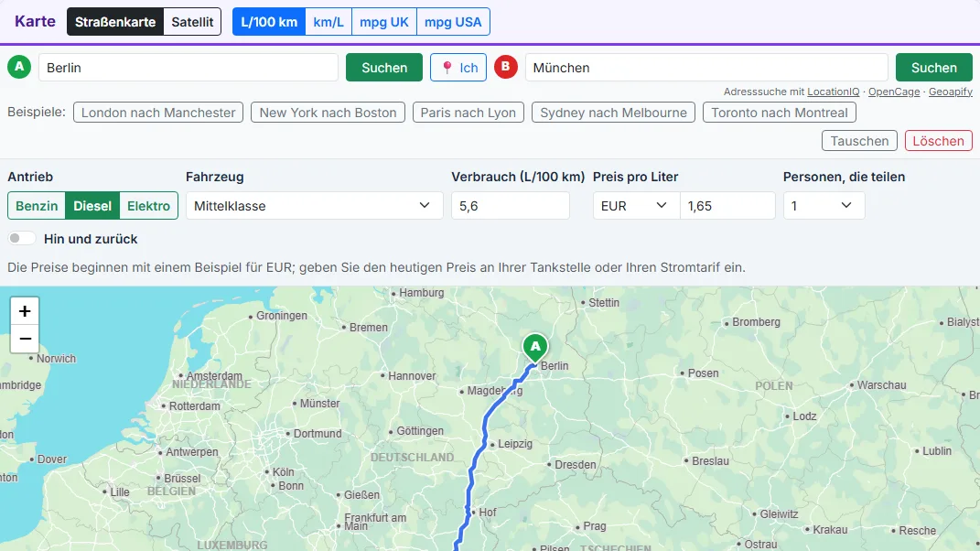980x551 pixels.
Task: Open the Fahrzeug Mittelklasse dropdown
Action: click(x=315, y=206)
